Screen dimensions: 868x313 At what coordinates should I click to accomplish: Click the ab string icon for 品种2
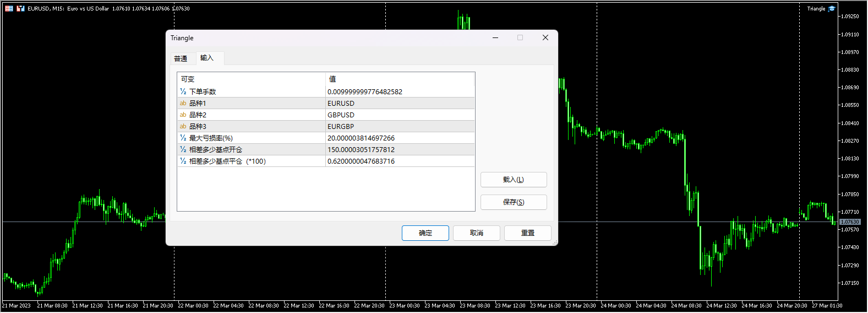coord(183,115)
